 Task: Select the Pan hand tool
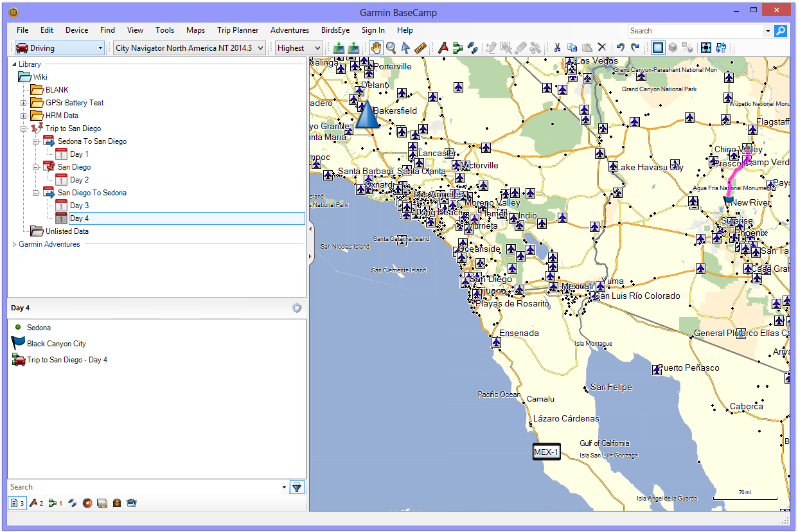(x=376, y=48)
